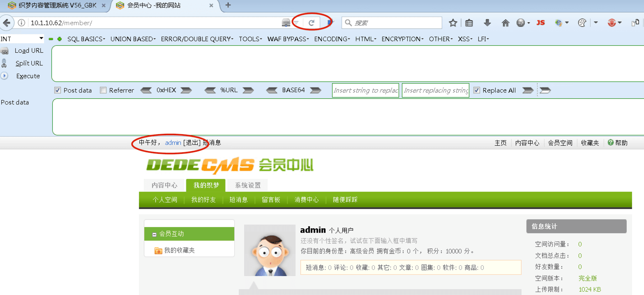Open 我的好友 in green menu
This screenshot has width=644, height=295.
(203, 200)
